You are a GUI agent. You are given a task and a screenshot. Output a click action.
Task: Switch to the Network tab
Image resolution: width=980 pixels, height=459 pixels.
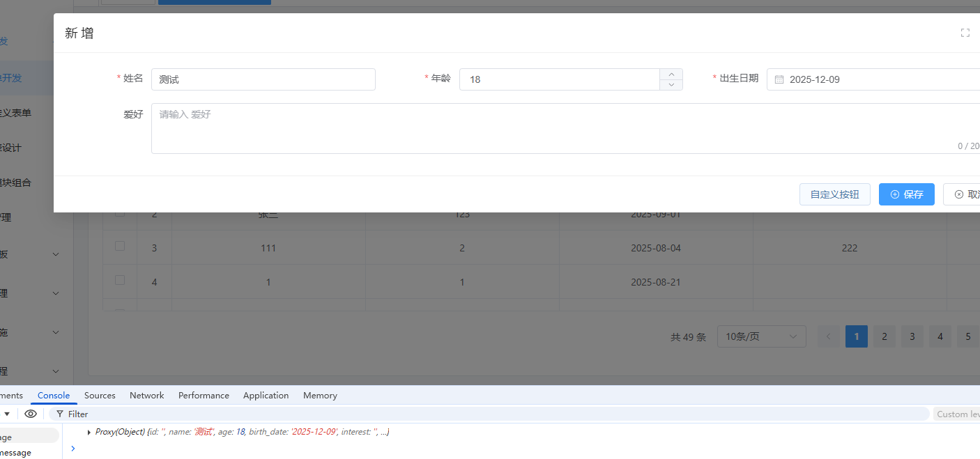[x=146, y=396]
